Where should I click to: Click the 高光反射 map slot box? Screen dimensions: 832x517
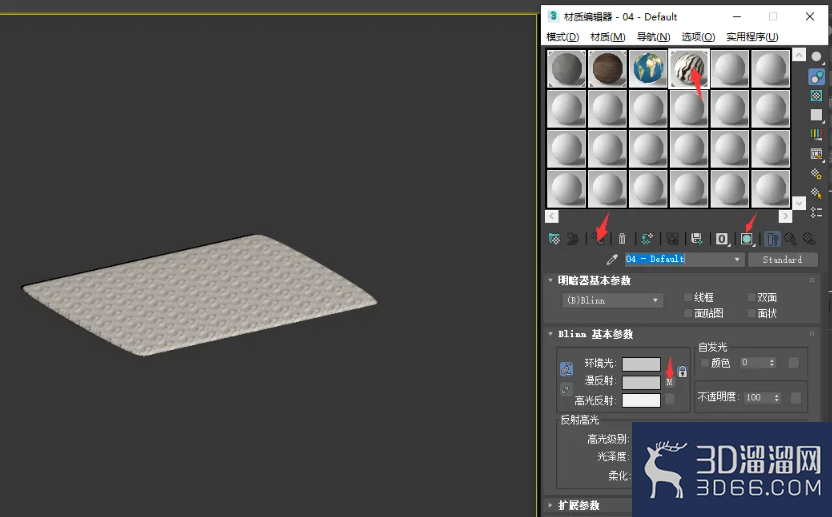click(670, 399)
